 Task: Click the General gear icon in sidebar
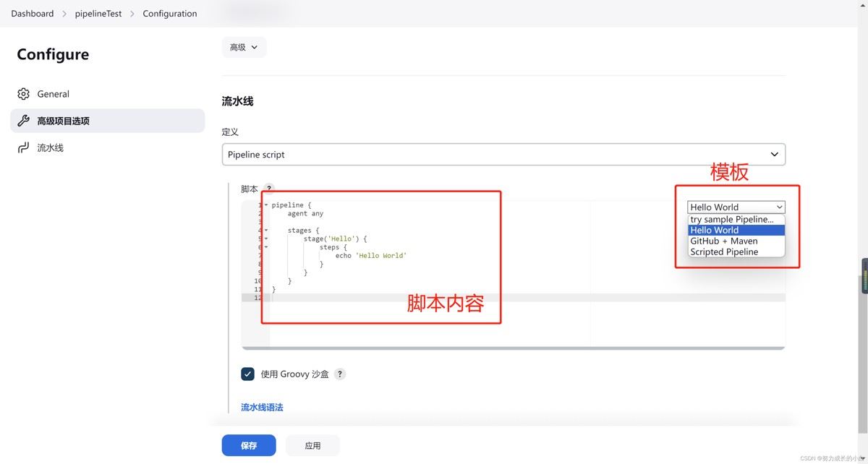click(x=23, y=94)
